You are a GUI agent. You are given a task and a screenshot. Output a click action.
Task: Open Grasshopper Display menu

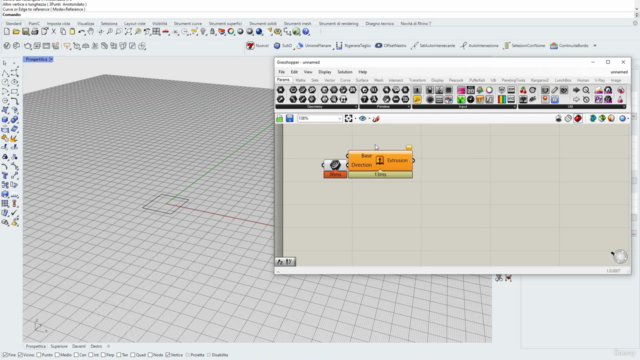pyautogui.click(x=325, y=72)
